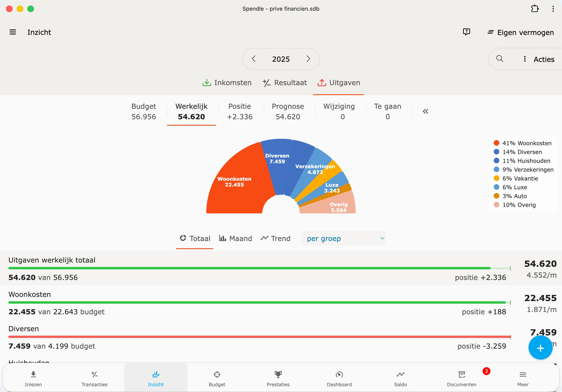Click the search magnifier icon

pos(500,59)
